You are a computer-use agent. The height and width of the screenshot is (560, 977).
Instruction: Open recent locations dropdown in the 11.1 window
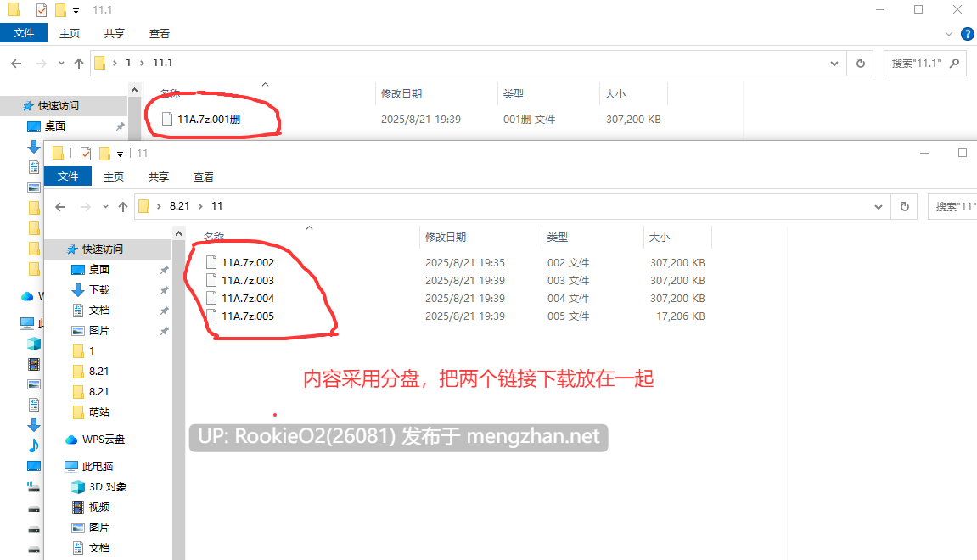pyautogui.click(x=61, y=63)
